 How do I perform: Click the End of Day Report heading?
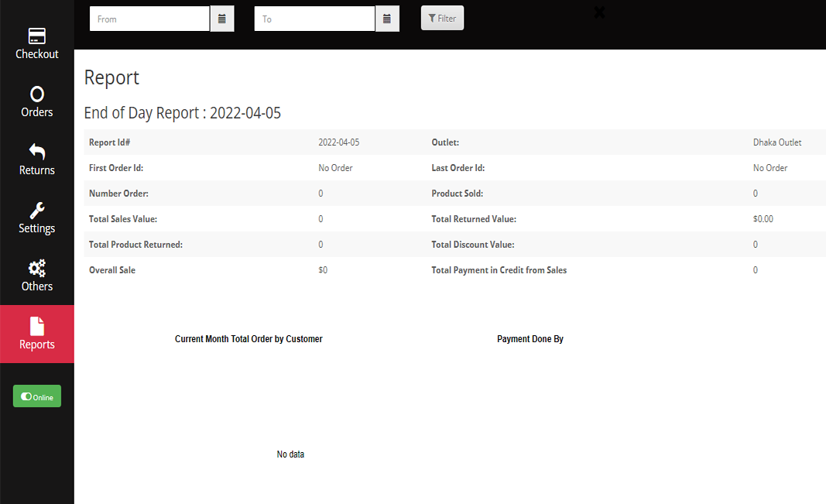tap(182, 113)
